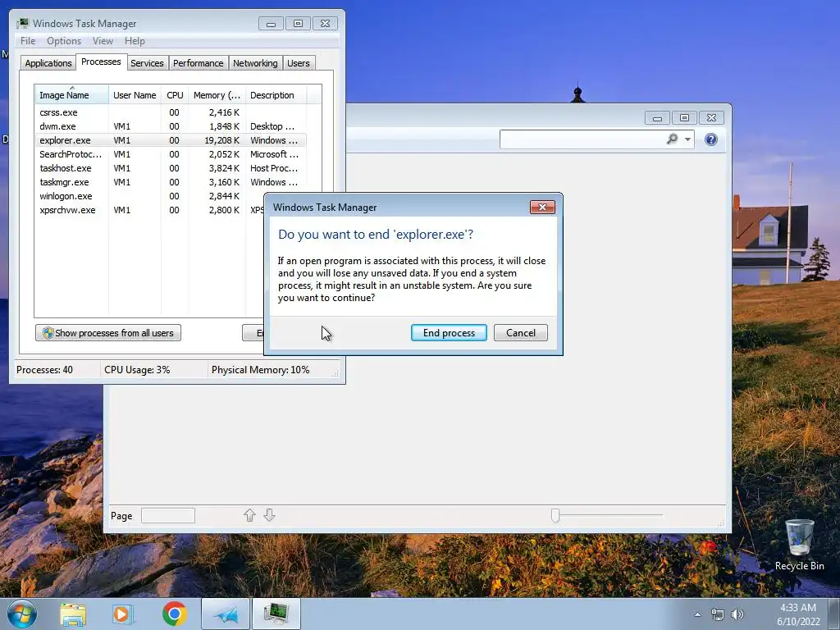Open the View menu in Task Manager
This screenshot has width=840, height=630.
pyautogui.click(x=103, y=41)
